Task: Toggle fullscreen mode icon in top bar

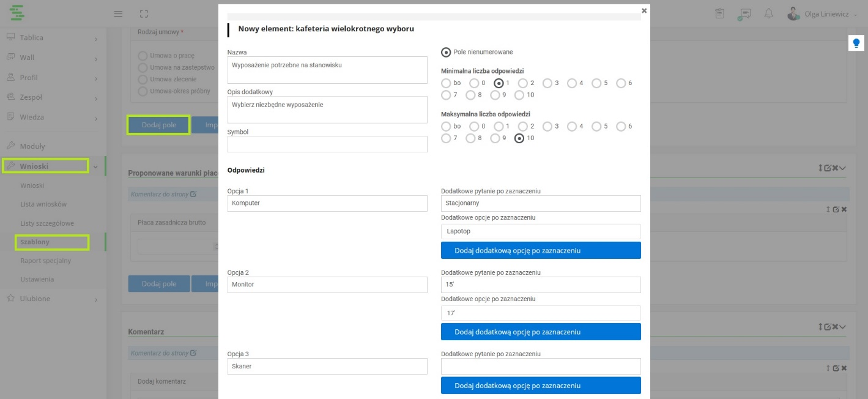Action: tap(144, 13)
